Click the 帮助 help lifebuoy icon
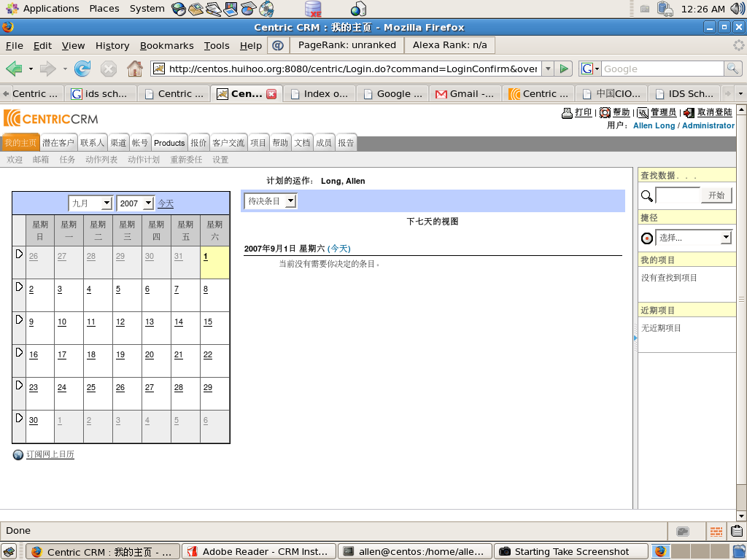Screen dimensions: 747x560 click(x=605, y=113)
